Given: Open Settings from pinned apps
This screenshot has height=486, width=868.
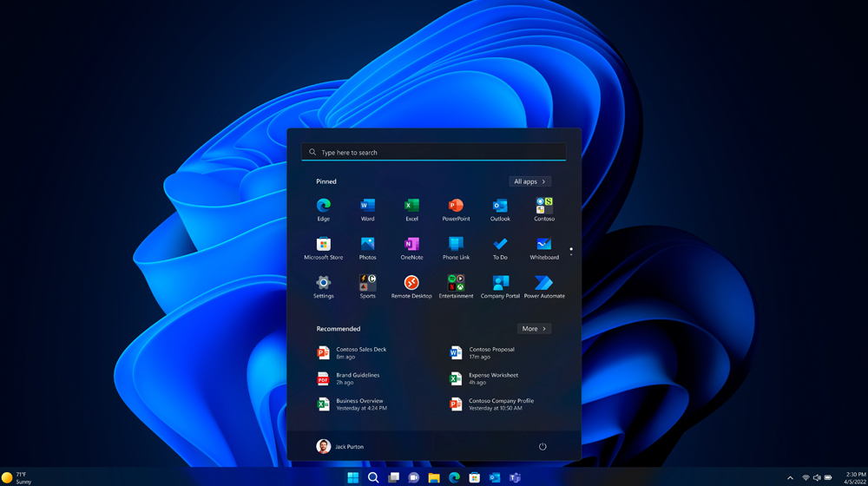Looking at the screenshot, I should pos(323,286).
